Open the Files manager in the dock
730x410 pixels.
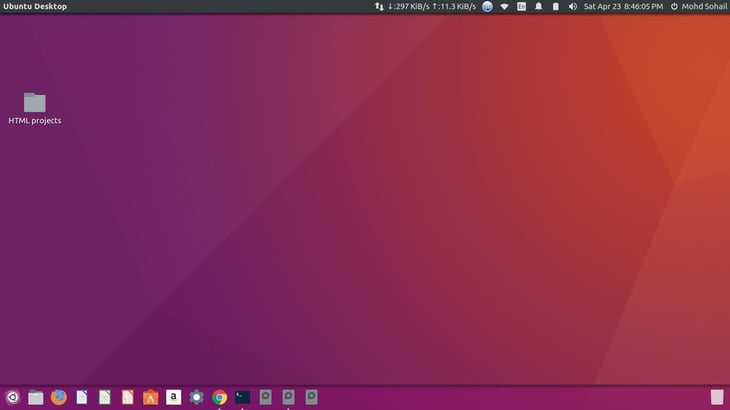pos(35,397)
